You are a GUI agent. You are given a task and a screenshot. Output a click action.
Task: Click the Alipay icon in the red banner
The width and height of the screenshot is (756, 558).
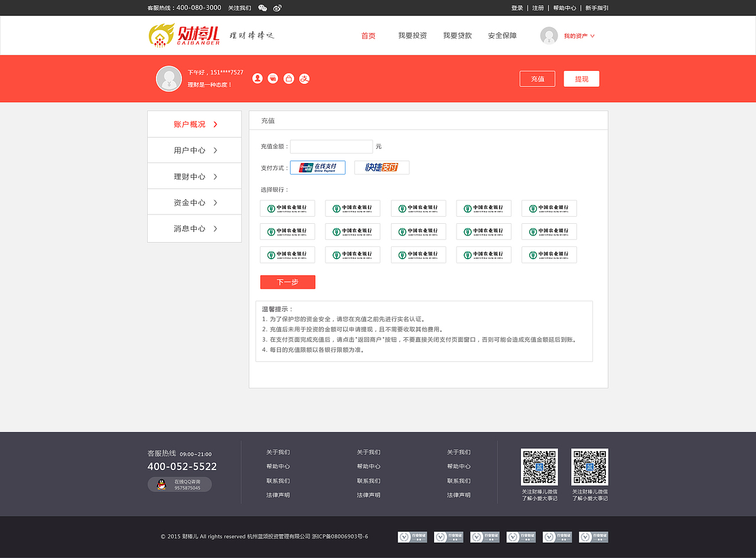pyautogui.click(x=304, y=78)
